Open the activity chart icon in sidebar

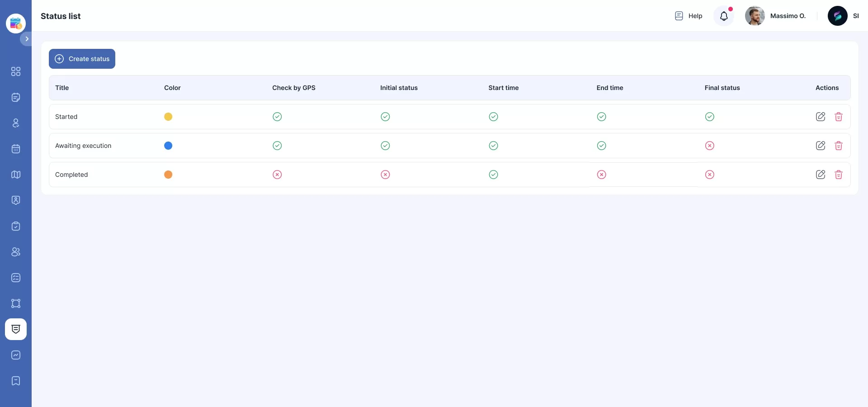(x=16, y=355)
